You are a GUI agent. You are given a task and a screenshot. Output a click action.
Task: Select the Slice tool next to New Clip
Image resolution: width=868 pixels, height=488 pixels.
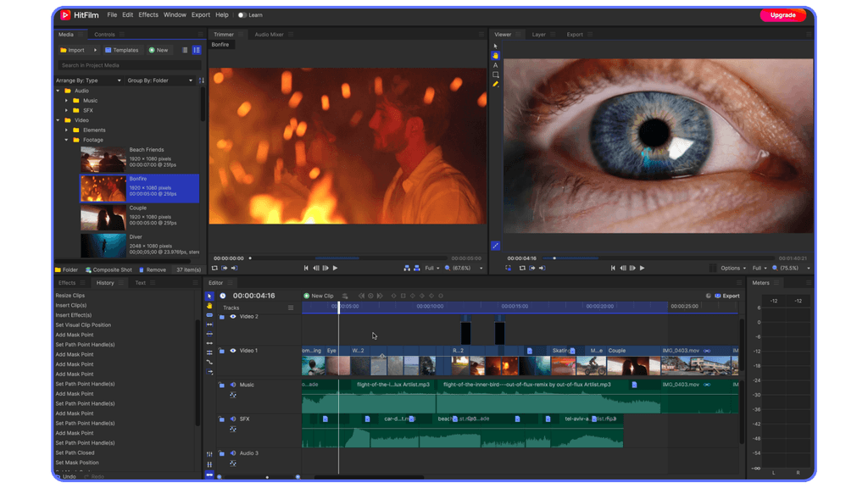click(345, 296)
